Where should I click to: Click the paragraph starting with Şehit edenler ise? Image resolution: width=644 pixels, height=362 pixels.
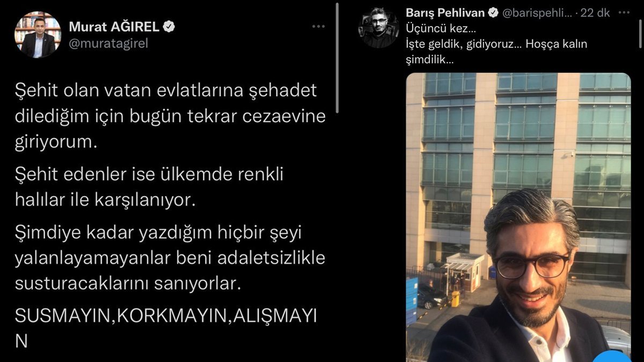click(x=148, y=188)
